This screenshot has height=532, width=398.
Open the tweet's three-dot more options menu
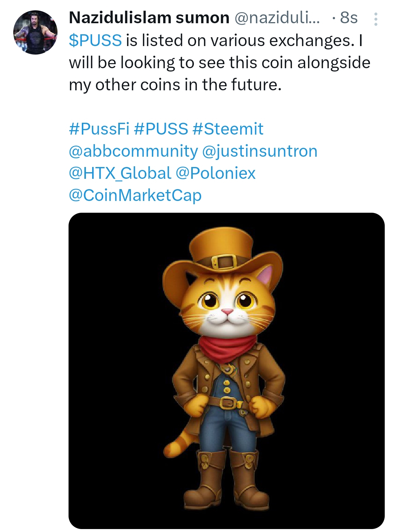point(376,19)
